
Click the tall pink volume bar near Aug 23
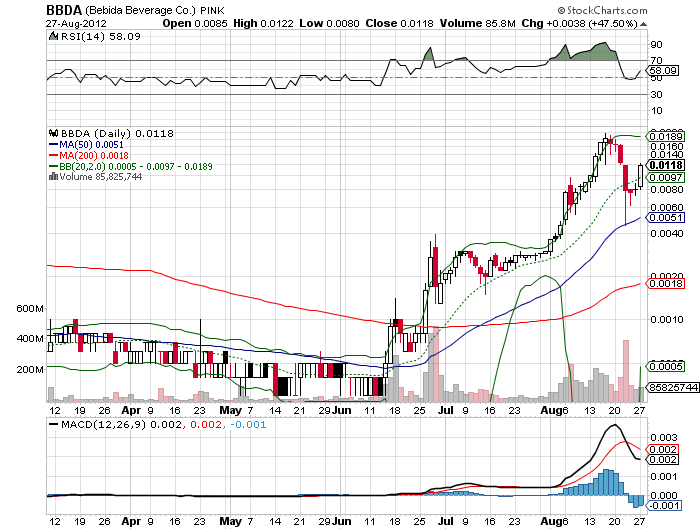pyautogui.click(x=626, y=371)
